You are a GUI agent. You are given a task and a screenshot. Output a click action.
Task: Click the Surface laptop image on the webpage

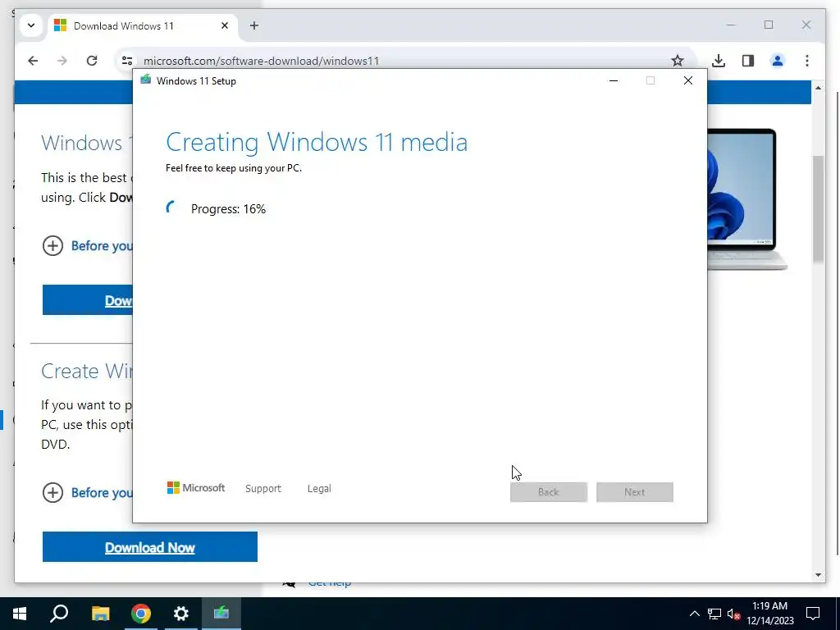pos(746,199)
